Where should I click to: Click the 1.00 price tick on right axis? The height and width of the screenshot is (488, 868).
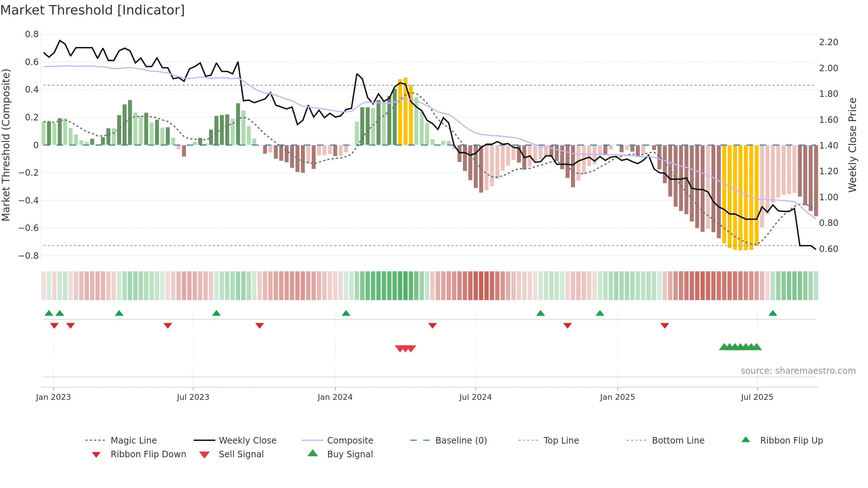pyautogui.click(x=829, y=197)
